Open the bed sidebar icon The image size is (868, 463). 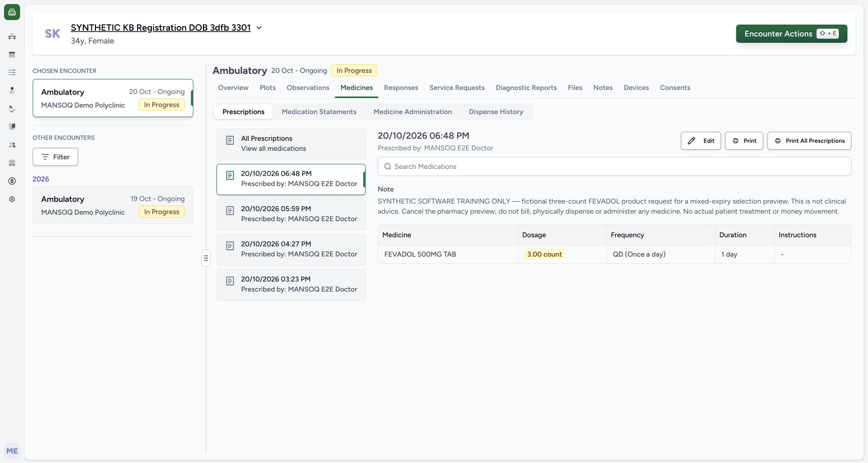[12, 163]
